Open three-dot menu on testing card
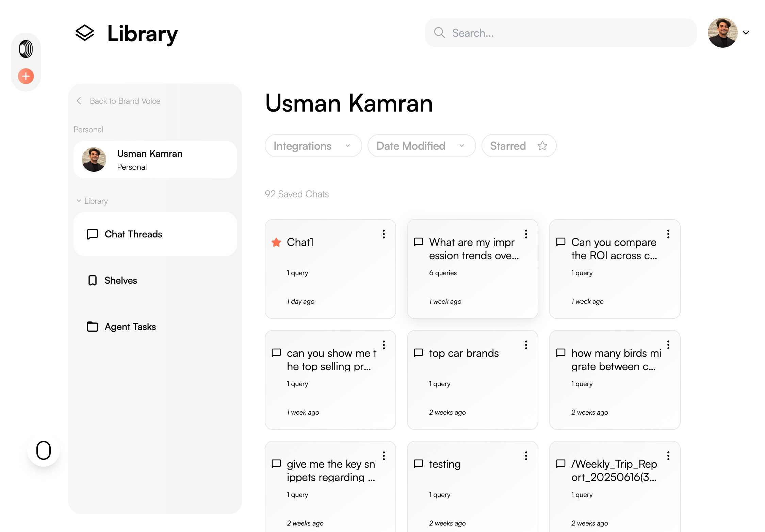765x532 pixels. point(526,456)
